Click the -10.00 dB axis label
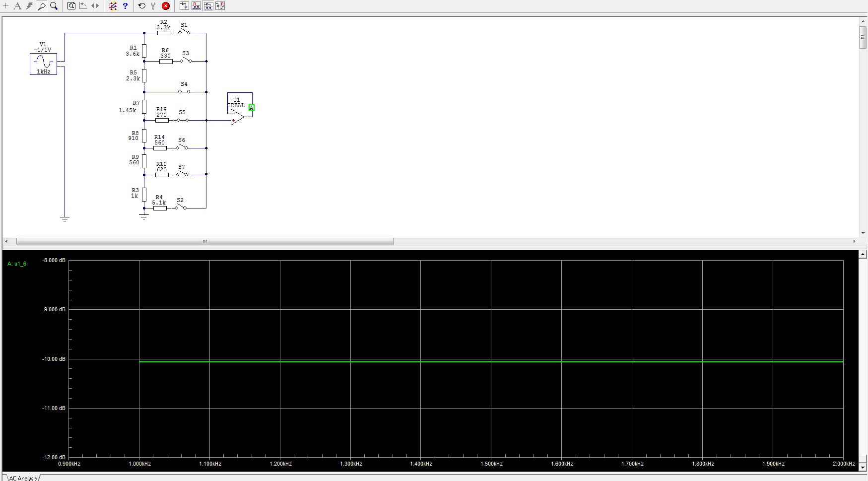The image size is (868, 481). point(54,359)
